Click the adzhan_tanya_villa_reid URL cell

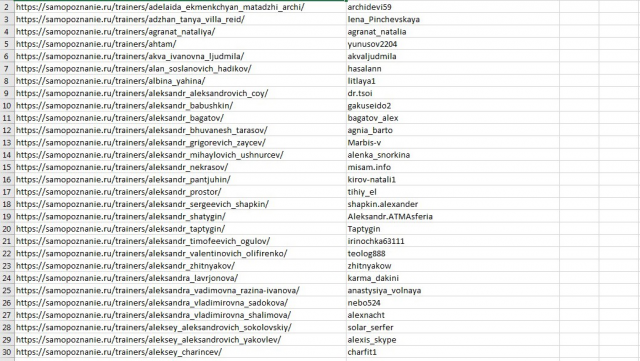coord(180,19)
